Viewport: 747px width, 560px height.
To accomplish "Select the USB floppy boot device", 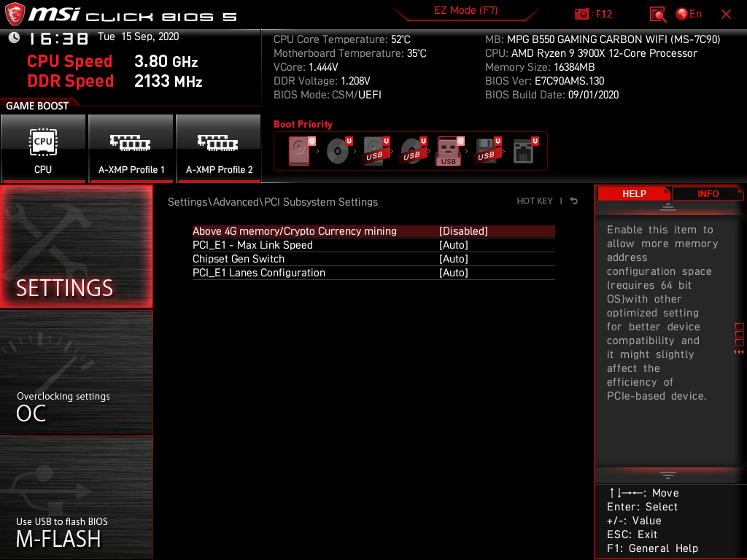I will pos(488,151).
